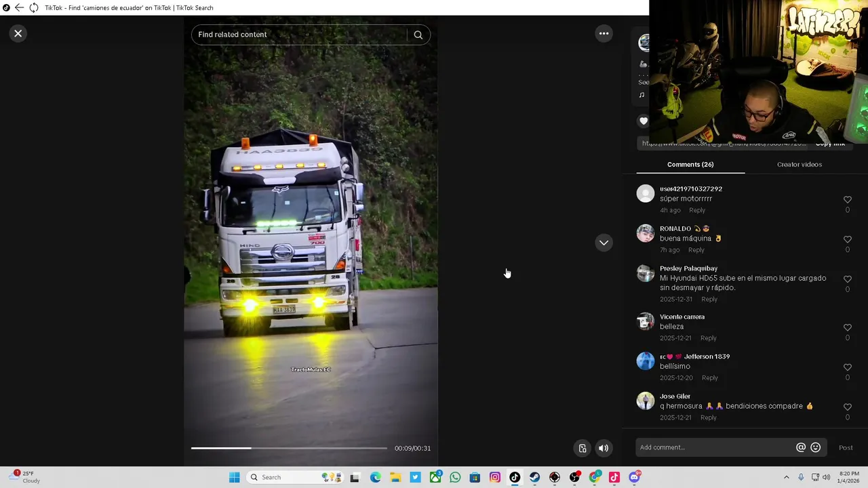Image resolution: width=868 pixels, height=488 pixels.
Task: Click the heart like button on video
Action: pyautogui.click(x=644, y=121)
